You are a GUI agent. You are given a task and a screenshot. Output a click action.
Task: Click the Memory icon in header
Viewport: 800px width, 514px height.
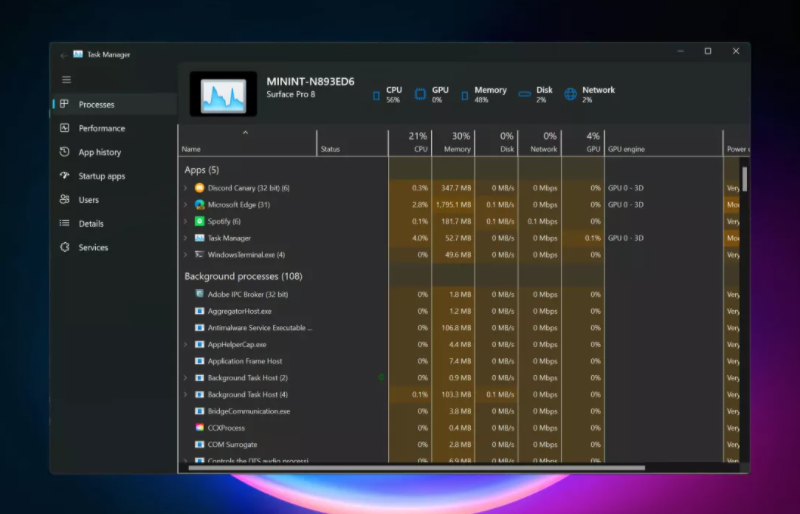click(465, 95)
